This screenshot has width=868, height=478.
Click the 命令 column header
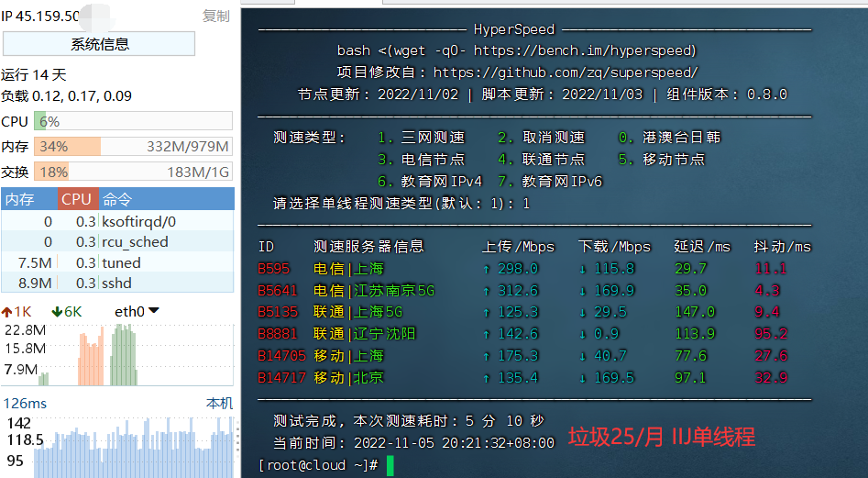(117, 199)
